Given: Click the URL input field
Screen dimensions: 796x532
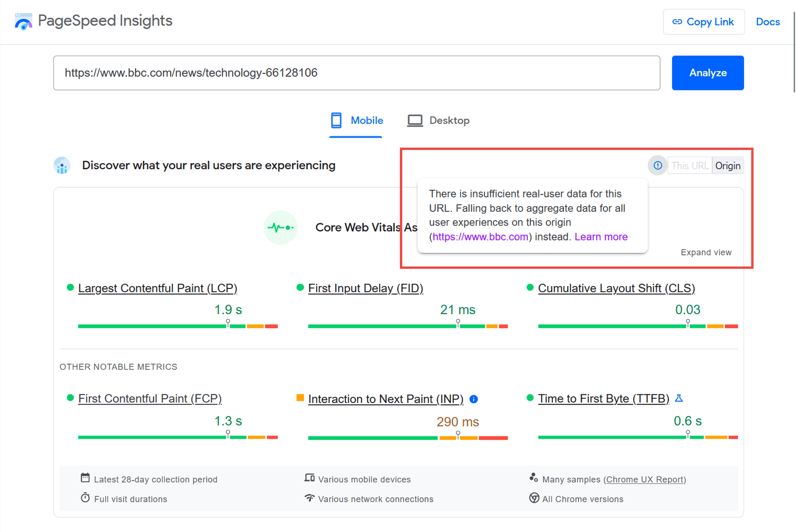Looking at the screenshot, I should 357,73.
